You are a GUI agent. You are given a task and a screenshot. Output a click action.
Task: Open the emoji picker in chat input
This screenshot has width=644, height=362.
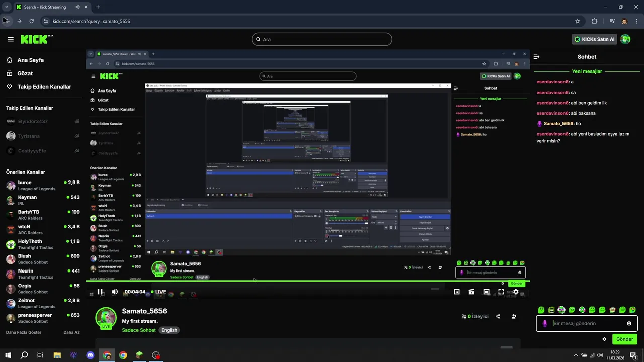629,323
